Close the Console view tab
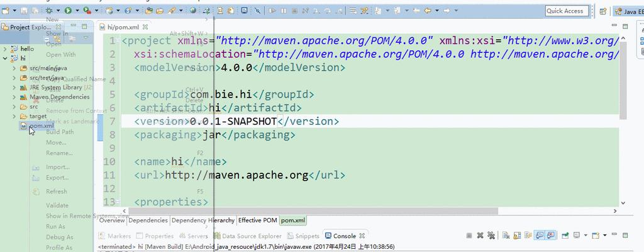 (362, 236)
